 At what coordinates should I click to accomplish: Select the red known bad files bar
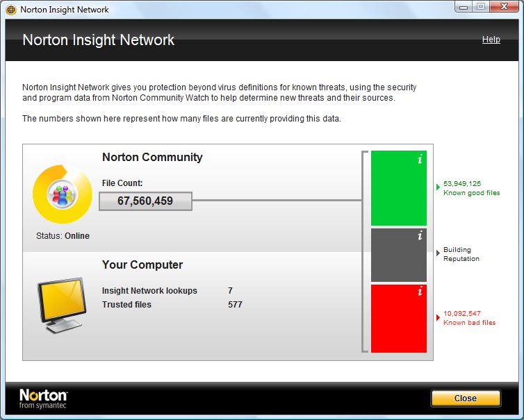[399, 319]
